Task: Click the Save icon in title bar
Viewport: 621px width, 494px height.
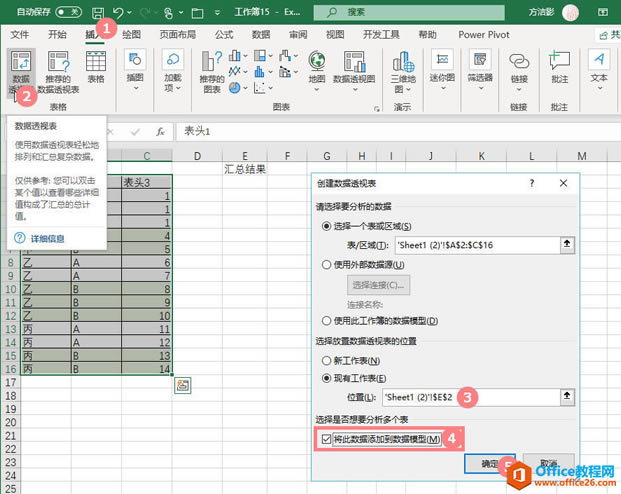Action: coord(98,13)
